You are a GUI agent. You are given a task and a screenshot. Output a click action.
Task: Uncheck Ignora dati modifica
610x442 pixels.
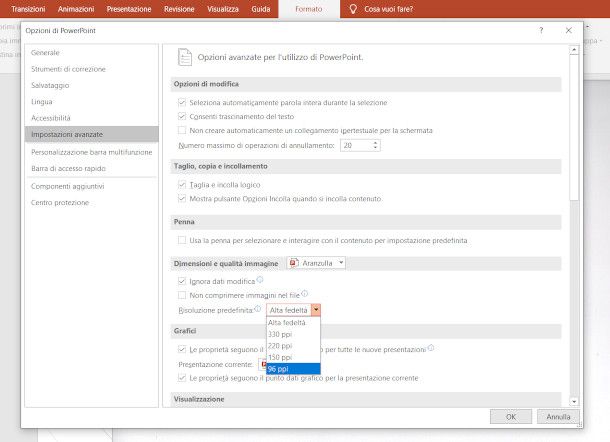click(x=182, y=281)
